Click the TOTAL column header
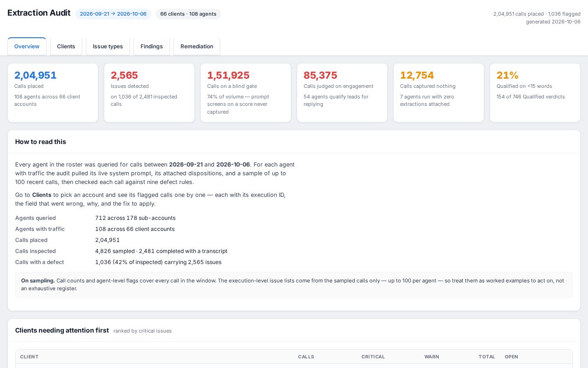This screenshot has height=368, width=588. click(x=487, y=356)
